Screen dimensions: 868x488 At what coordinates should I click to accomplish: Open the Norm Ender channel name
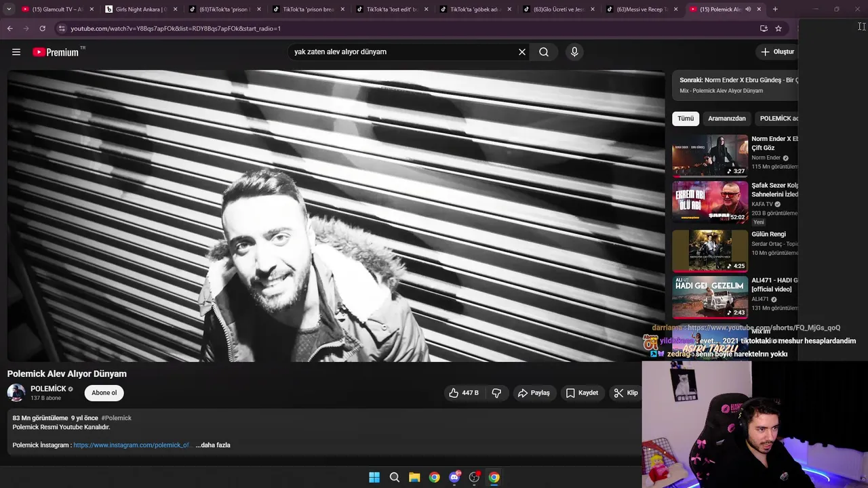coord(766,158)
